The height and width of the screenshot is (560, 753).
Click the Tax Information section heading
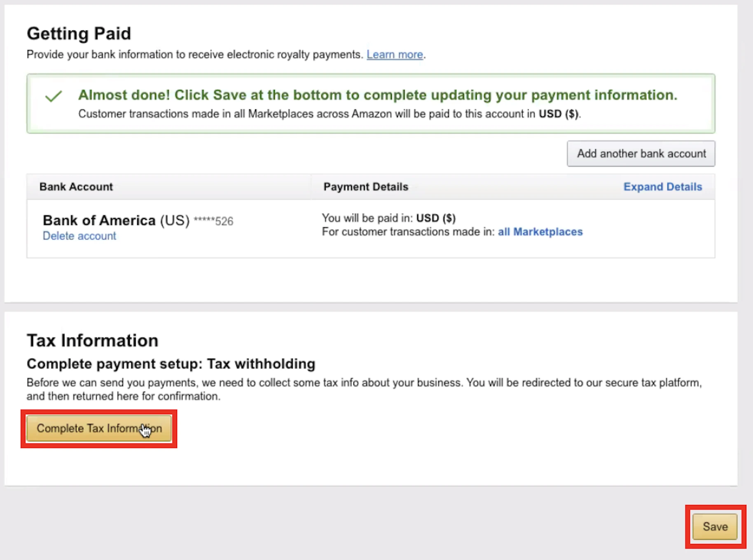pos(92,340)
